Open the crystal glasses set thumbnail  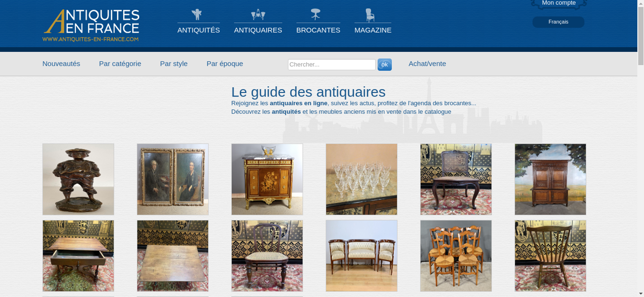[361, 179]
